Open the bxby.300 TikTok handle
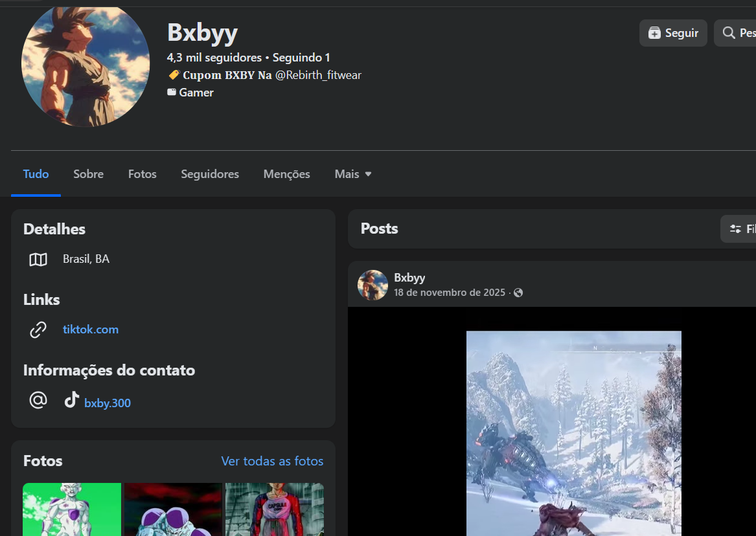Image resolution: width=756 pixels, height=536 pixels. pos(108,403)
